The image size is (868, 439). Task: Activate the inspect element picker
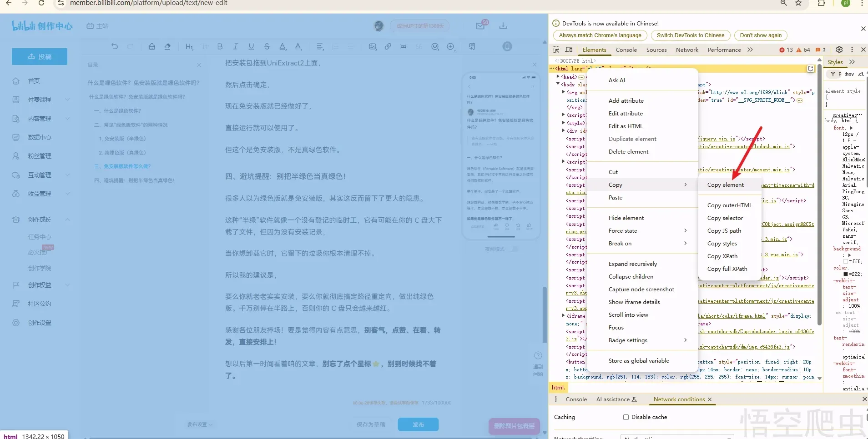pyautogui.click(x=556, y=50)
